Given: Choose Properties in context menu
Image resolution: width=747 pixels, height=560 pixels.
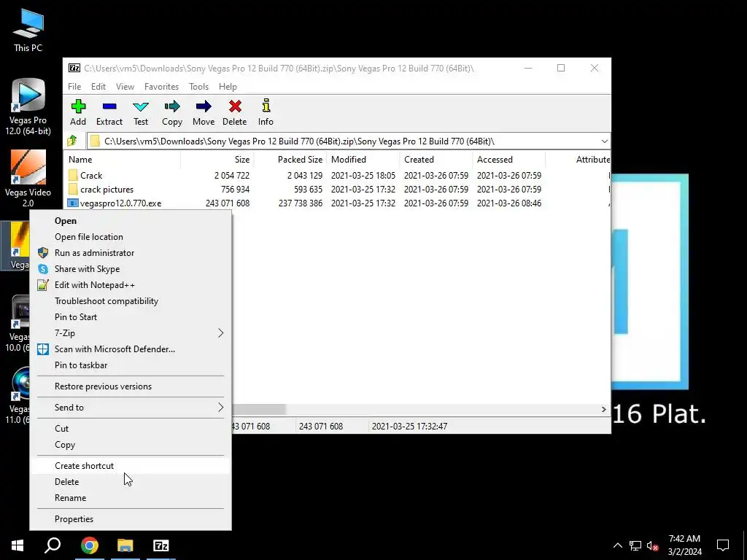Looking at the screenshot, I should pyautogui.click(x=131, y=518).
